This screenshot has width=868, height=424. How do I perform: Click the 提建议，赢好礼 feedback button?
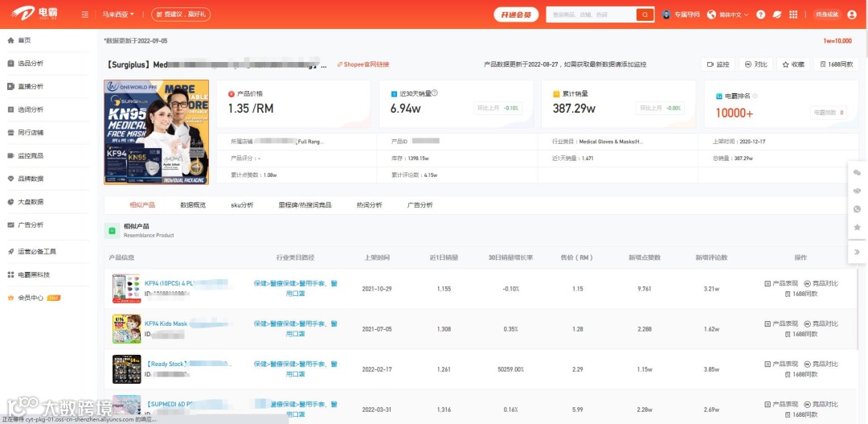[x=181, y=14]
